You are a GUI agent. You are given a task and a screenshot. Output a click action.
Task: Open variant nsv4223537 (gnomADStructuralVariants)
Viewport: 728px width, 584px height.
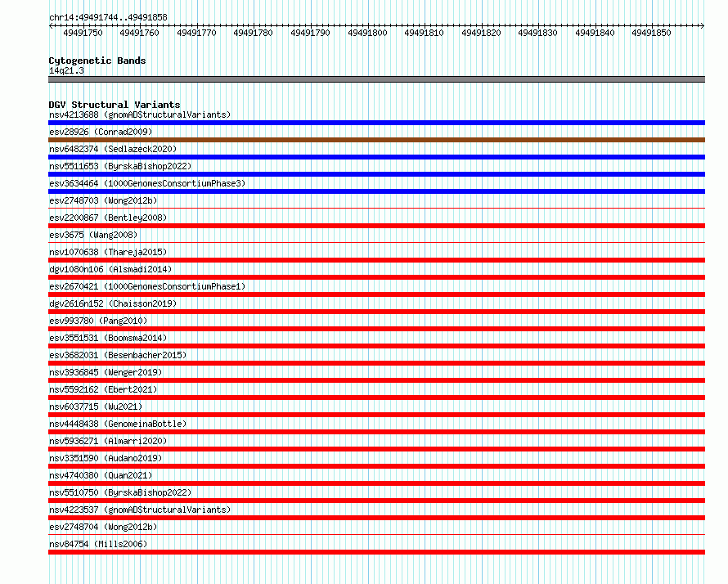140,510
